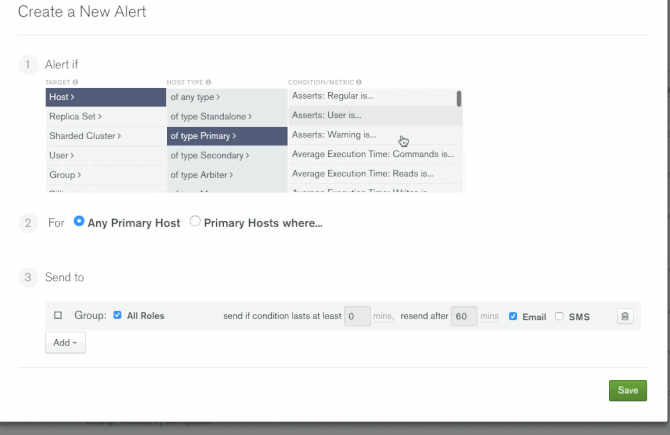Image resolution: width=670 pixels, height=435 pixels.
Task: Enable the SMS notification checkbox
Action: point(559,316)
